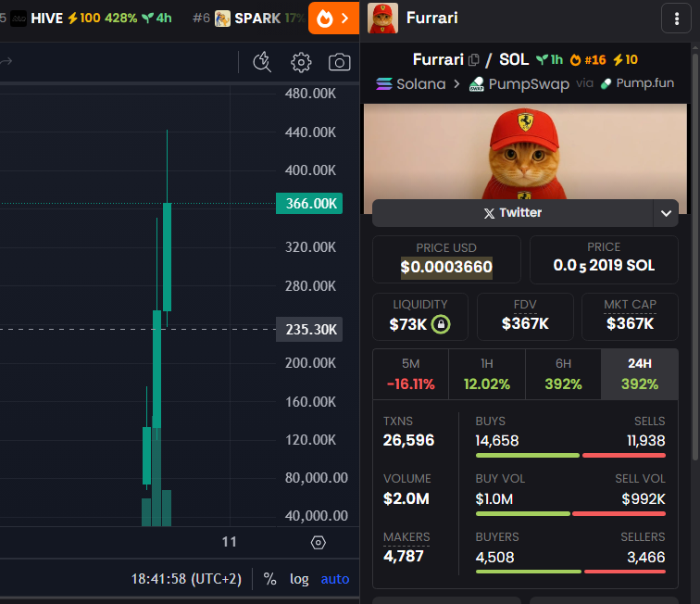This screenshot has height=604, width=700.
Task: Click the chart time 18:41:58 (UTC+2)
Action: 186,579
